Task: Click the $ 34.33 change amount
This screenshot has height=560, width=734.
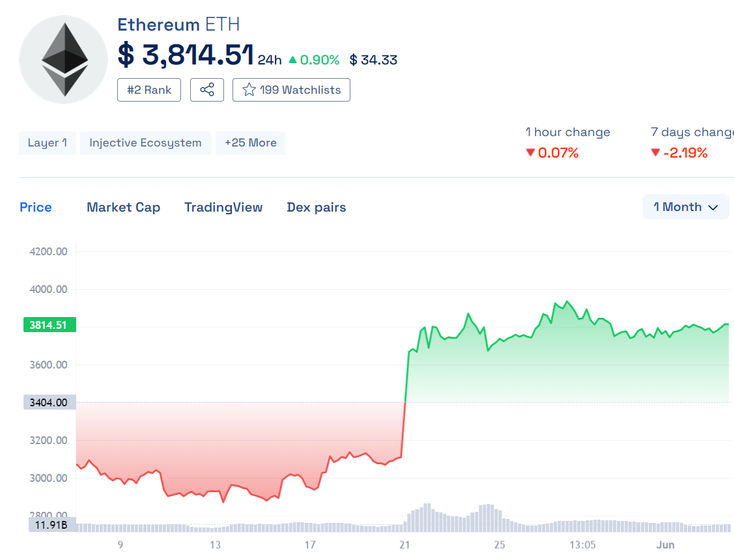Action: click(373, 60)
